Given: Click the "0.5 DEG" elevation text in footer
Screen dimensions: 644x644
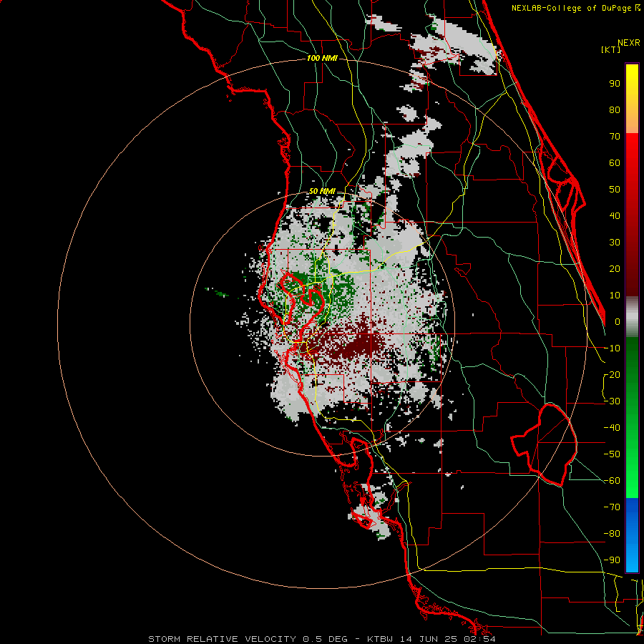Looking at the screenshot, I should pos(325,639).
